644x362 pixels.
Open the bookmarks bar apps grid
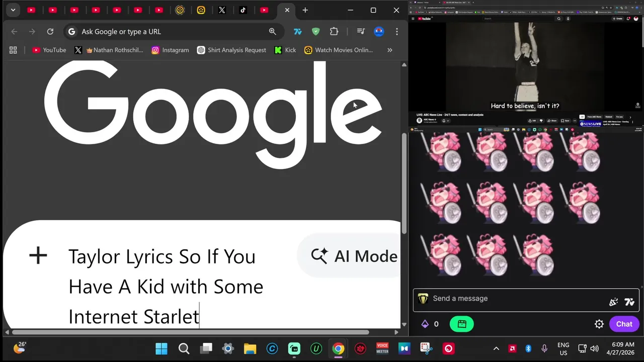13,50
